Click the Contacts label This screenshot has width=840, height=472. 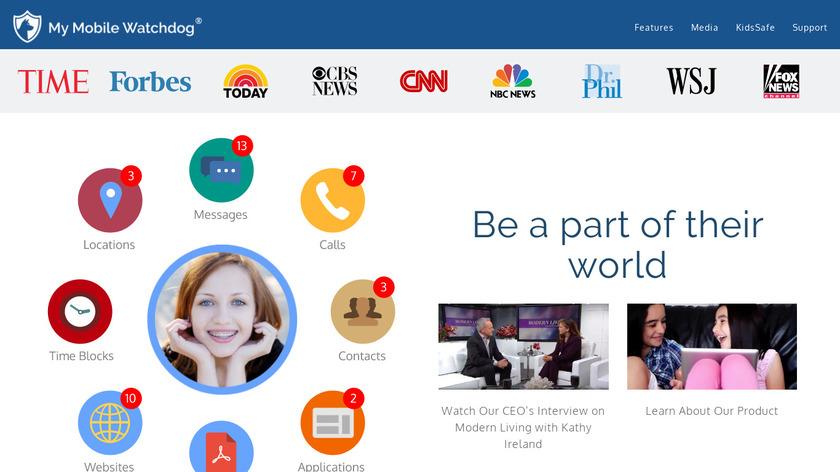(362, 356)
